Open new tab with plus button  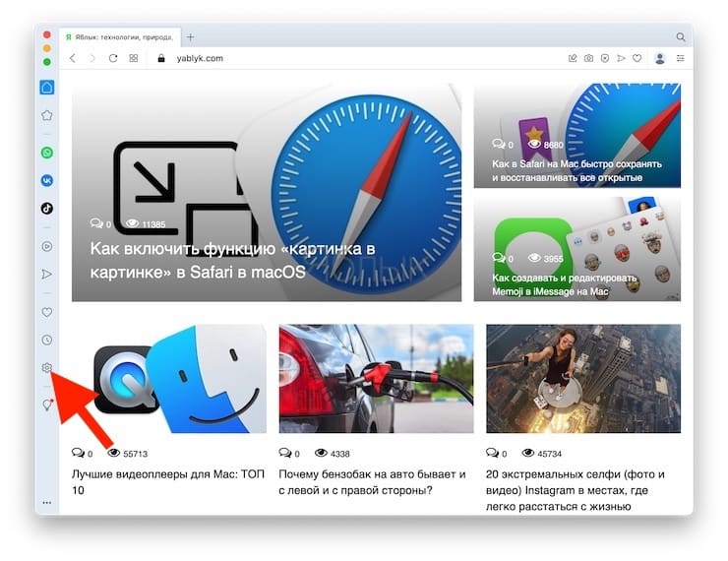pyautogui.click(x=190, y=37)
